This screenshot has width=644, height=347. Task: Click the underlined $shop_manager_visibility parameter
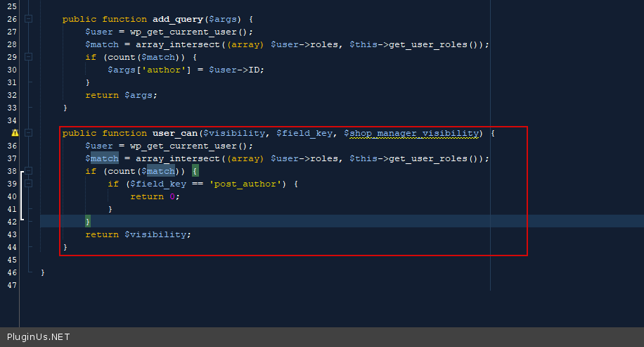(x=413, y=133)
